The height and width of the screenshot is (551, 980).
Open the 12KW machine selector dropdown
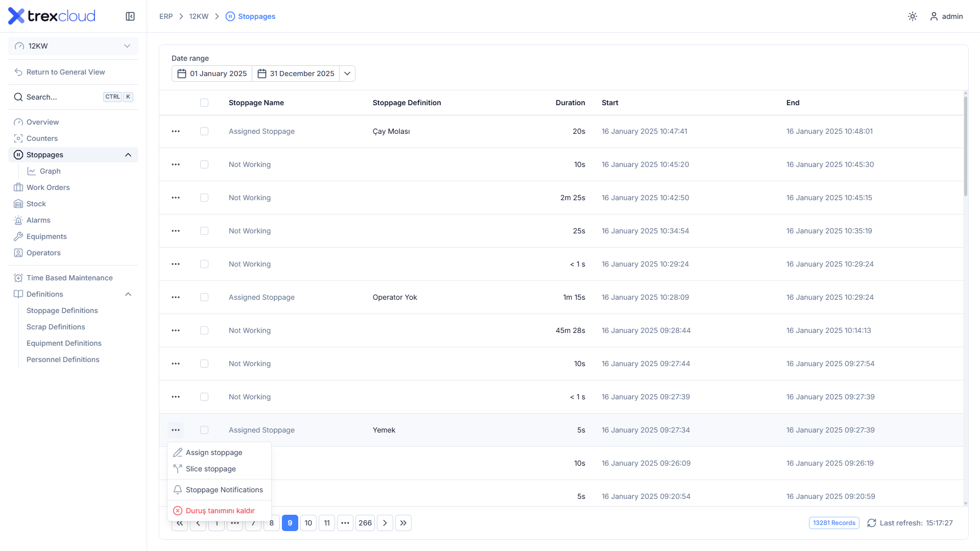coord(73,46)
